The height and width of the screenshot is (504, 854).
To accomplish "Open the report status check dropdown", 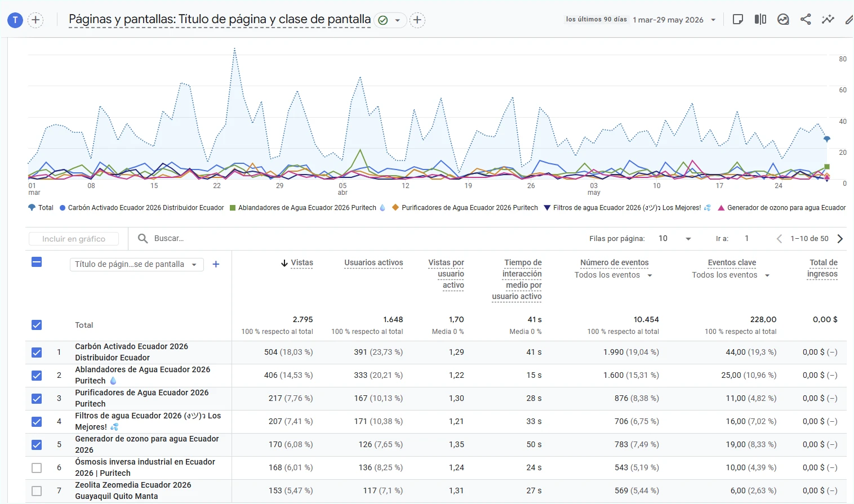I will pyautogui.click(x=390, y=20).
